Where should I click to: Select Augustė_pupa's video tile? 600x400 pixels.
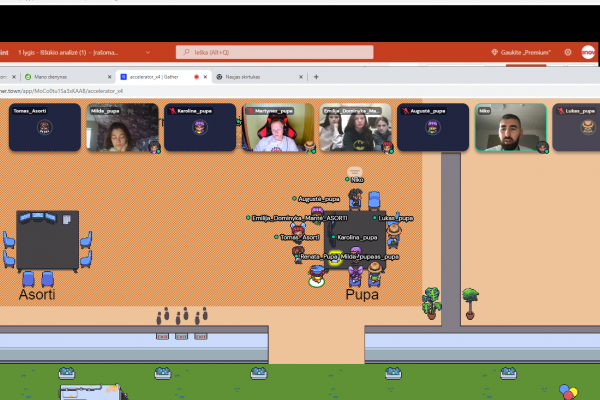[x=433, y=127]
